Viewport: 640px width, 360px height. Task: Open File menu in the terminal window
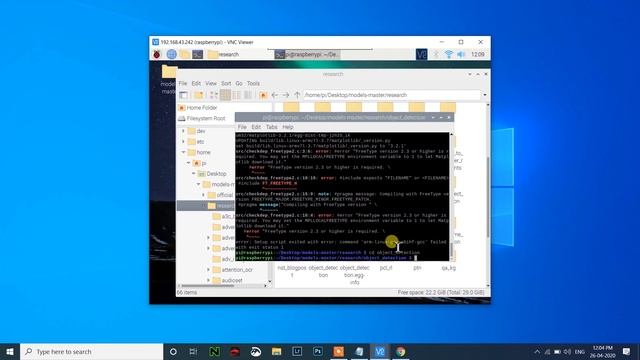(x=242, y=127)
